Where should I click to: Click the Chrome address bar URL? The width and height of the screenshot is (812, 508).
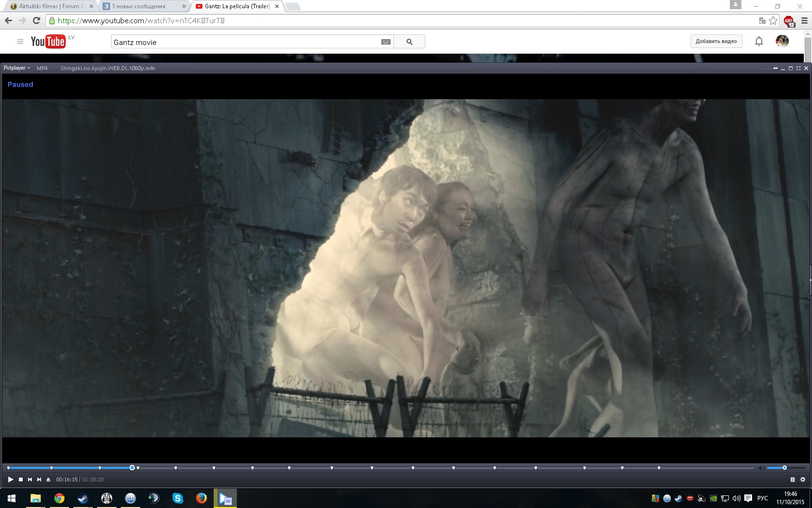141,21
